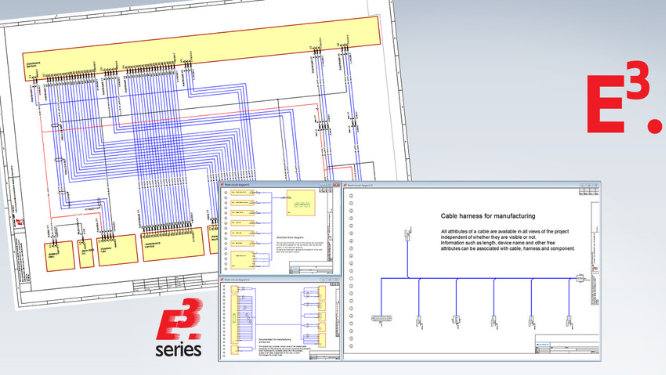Activate the cable harness window title bar
This screenshot has height=375, width=666.
(x=471, y=186)
